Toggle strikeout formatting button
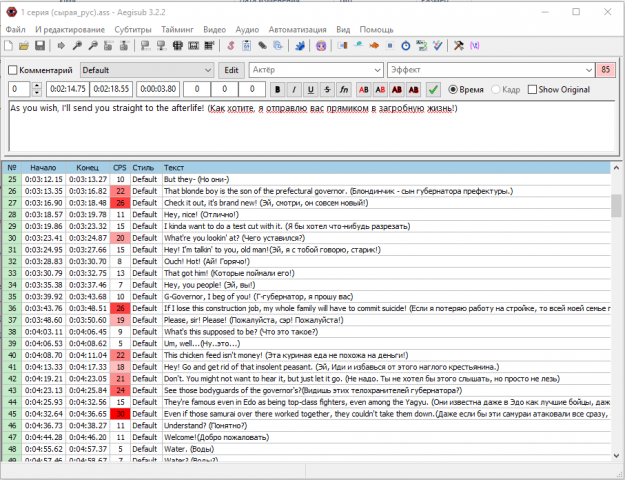 (x=327, y=90)
